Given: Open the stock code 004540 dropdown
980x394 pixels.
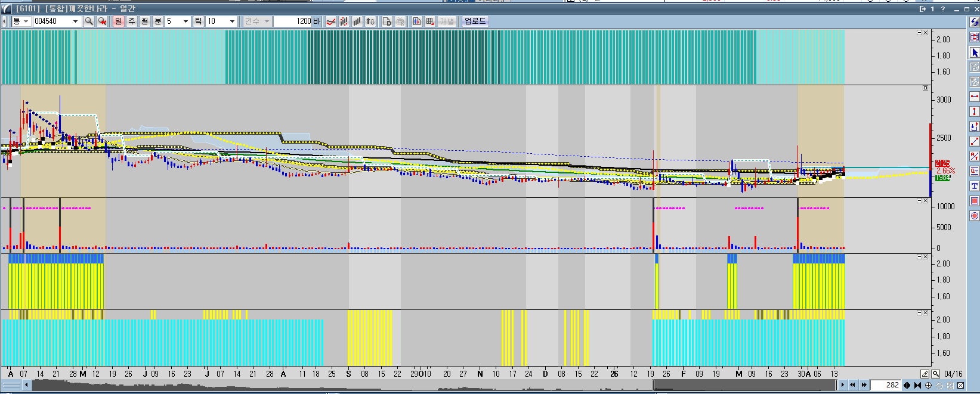Looking at the screenshot, I should (75, 21).
